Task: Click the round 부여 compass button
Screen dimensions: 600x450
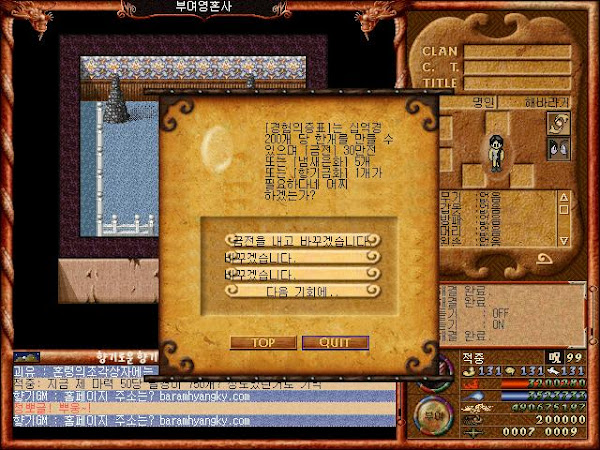Action: (x=431, y=412)
